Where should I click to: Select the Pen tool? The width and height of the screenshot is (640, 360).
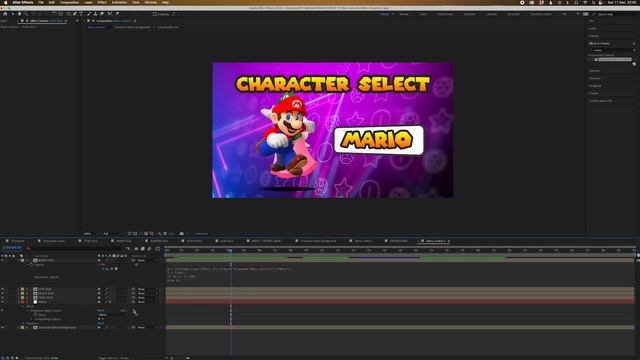(75, 14)
